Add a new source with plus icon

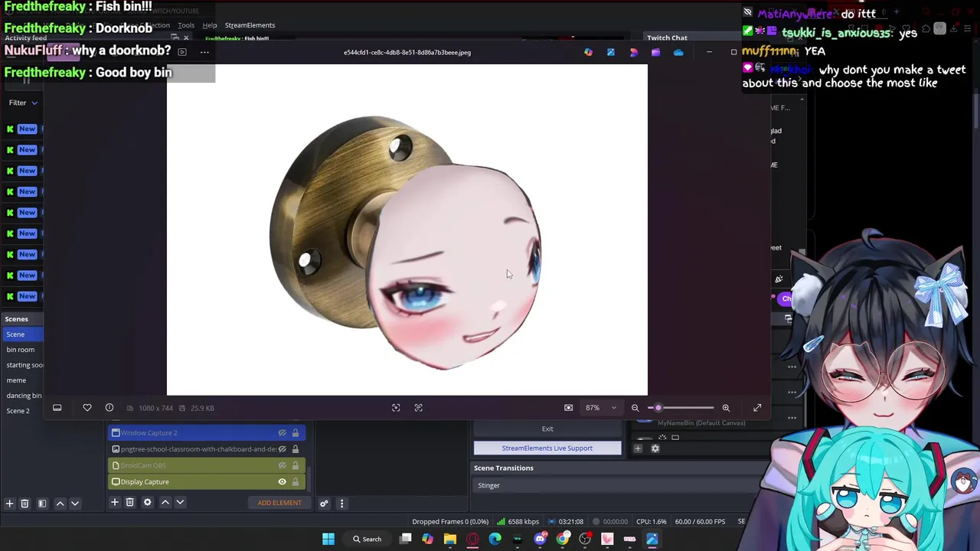tap(114, 502)
